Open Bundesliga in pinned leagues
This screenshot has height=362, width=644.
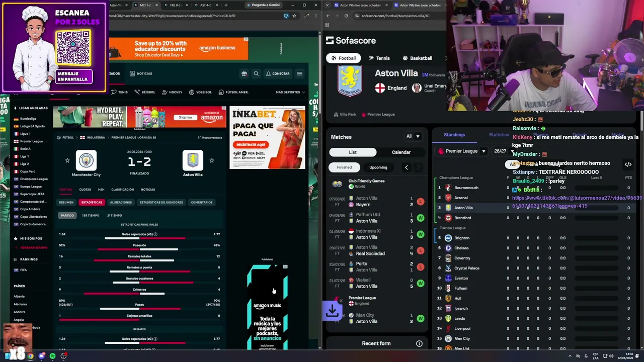pos(28,119)
